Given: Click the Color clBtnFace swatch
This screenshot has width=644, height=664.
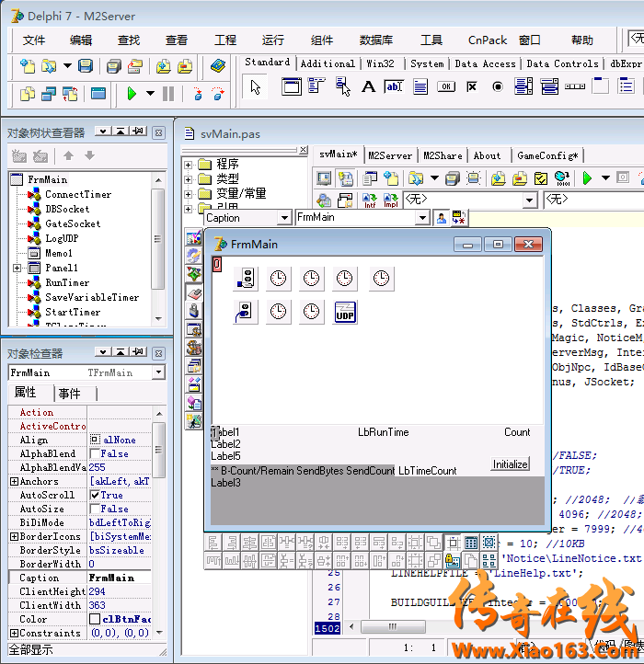Looking at the screenshot, I should 95,619.
